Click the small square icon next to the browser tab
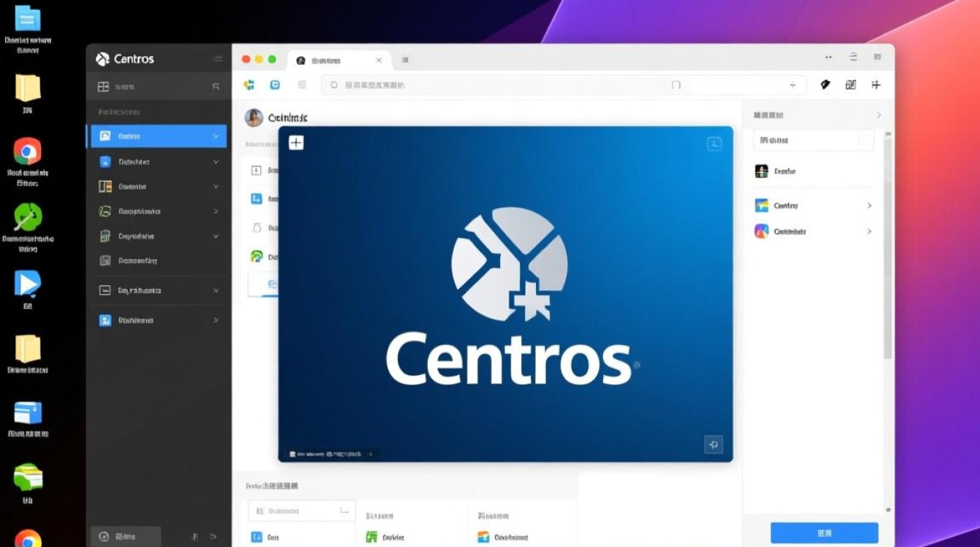980x547 pixels. click(x=405, y=61)
